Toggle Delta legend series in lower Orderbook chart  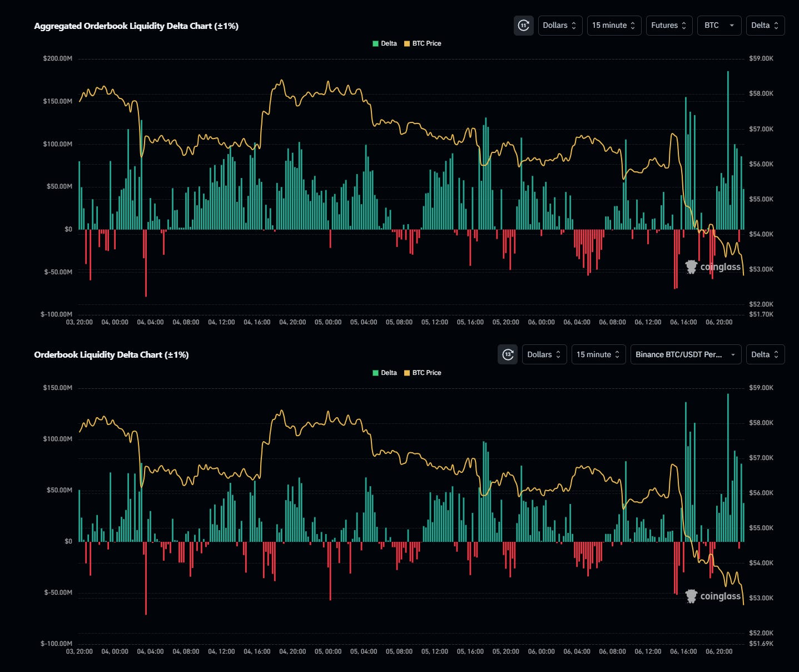pos(385,373)
